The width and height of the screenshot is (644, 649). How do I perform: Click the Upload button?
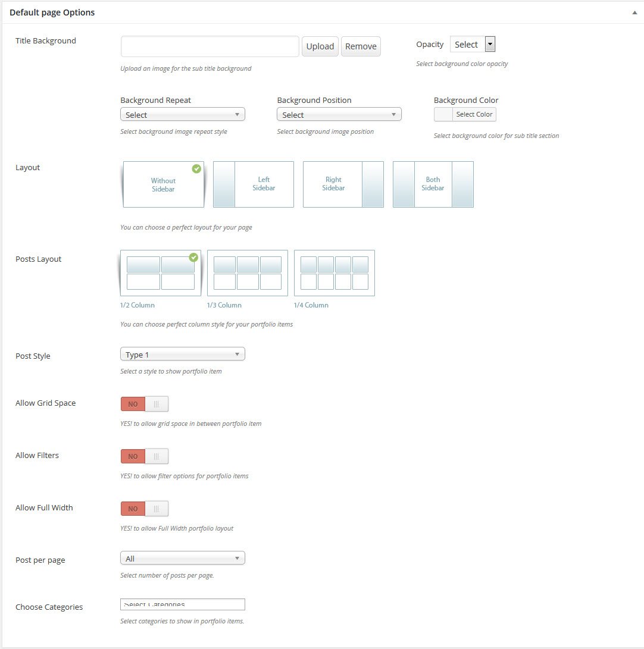[x=320, y=46]
